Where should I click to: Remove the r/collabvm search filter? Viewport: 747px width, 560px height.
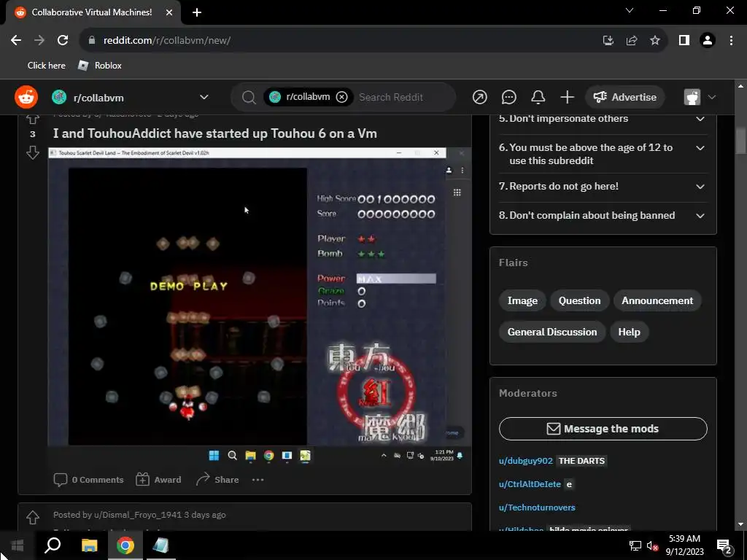coord(341,97)
